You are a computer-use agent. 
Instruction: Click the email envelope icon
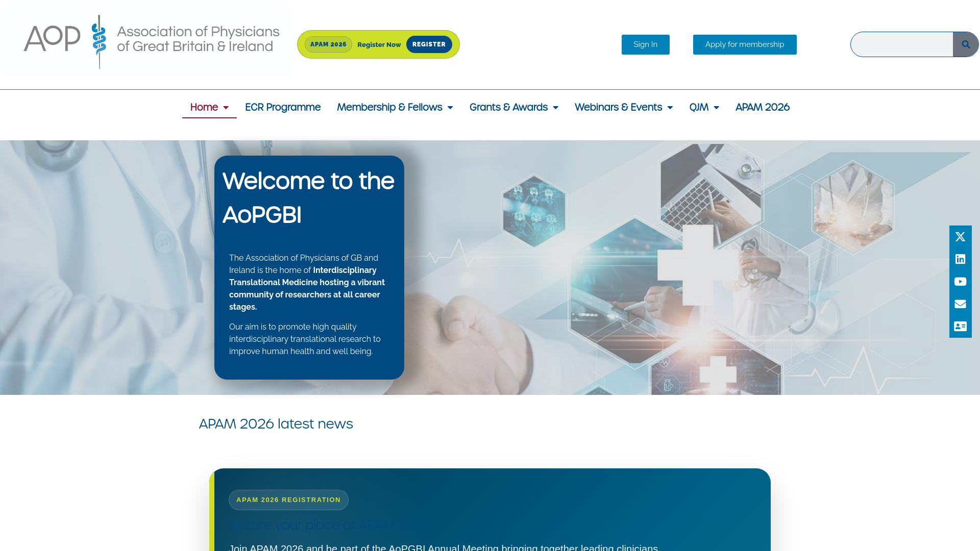(x=960, y=304)
